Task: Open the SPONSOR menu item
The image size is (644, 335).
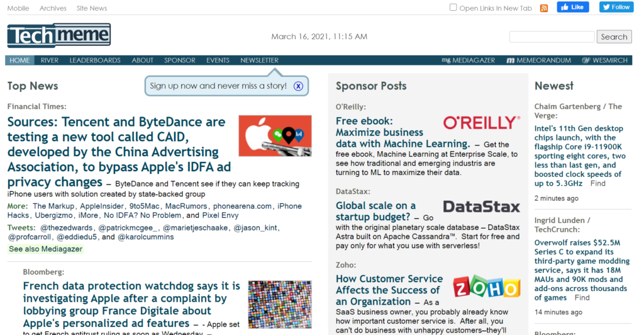Action: (x=180, y=60)
